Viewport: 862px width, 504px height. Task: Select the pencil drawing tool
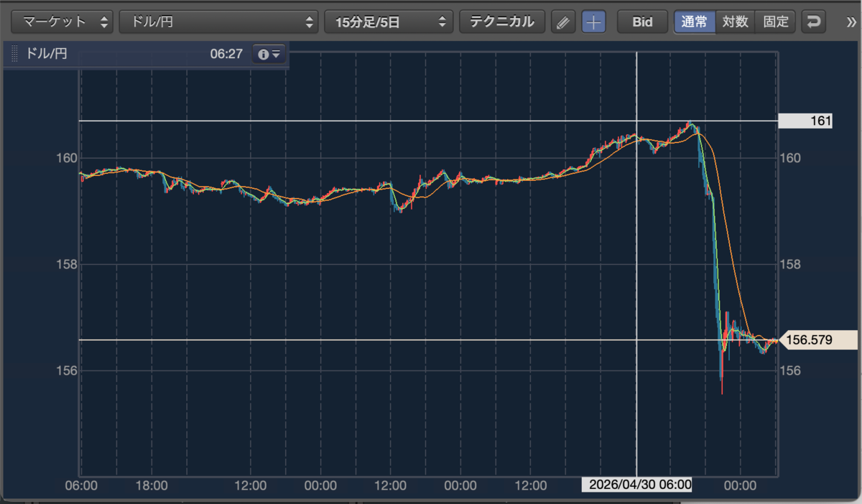564,22
